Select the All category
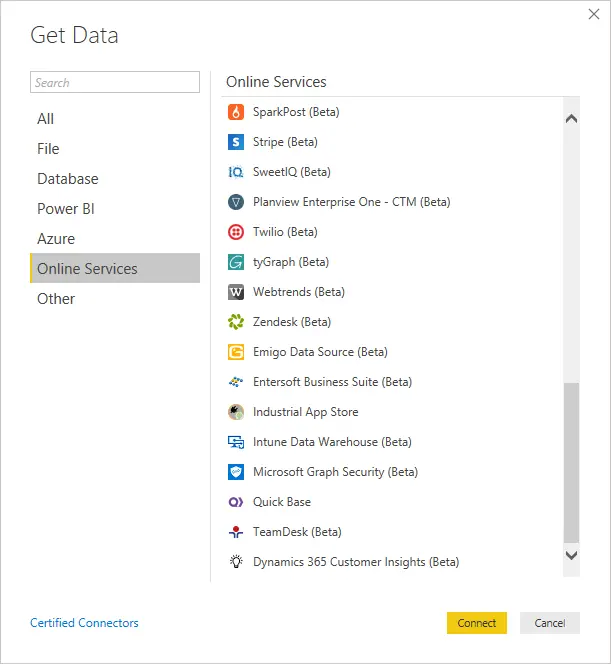Image resolution: width=611 pixels, height=664 pixels. (115, 119)
